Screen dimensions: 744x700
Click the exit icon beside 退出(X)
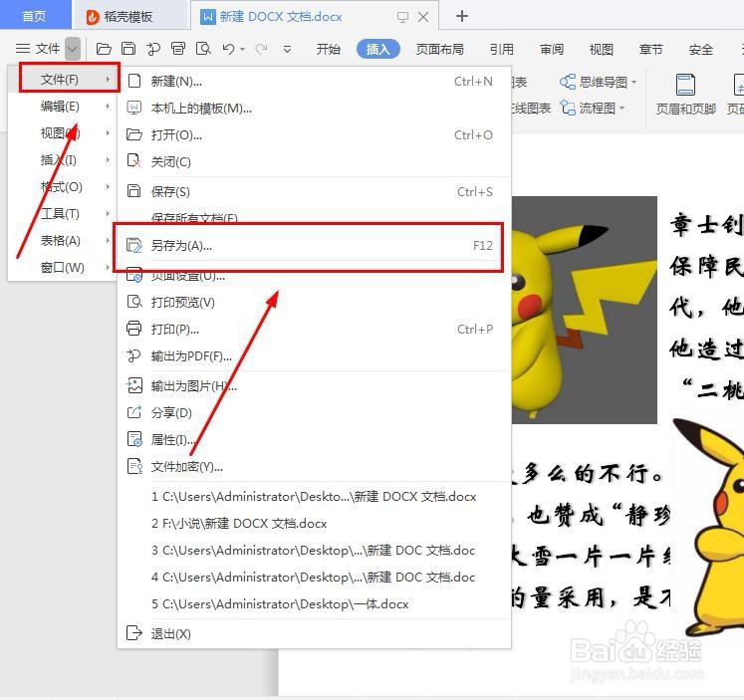(x=134, y=633)
